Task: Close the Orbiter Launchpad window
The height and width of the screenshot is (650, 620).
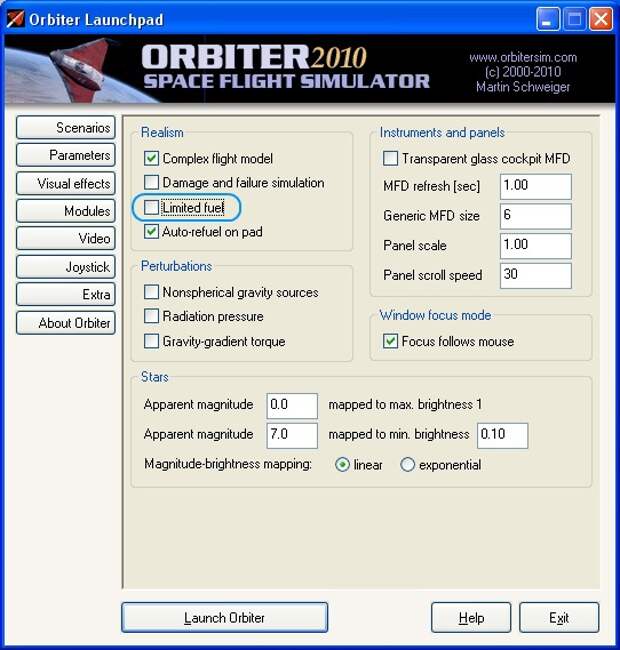Action: pyautogui.click(x=601, y=19)
